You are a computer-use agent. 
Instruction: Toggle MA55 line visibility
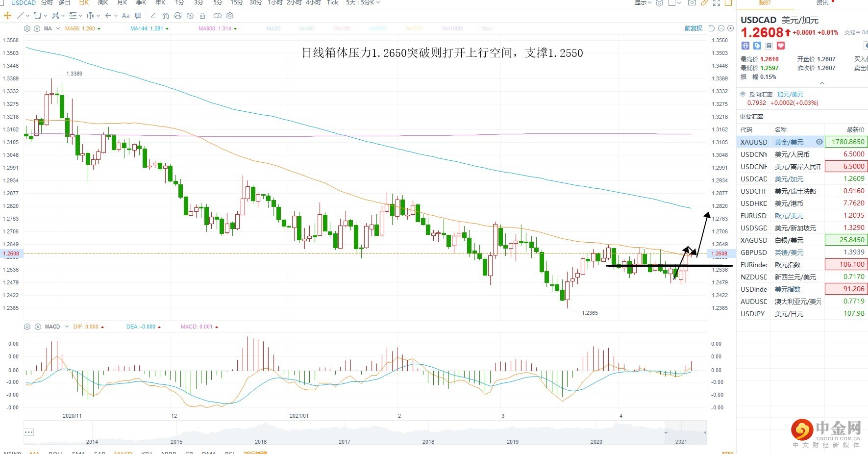[x=82, y=28]
